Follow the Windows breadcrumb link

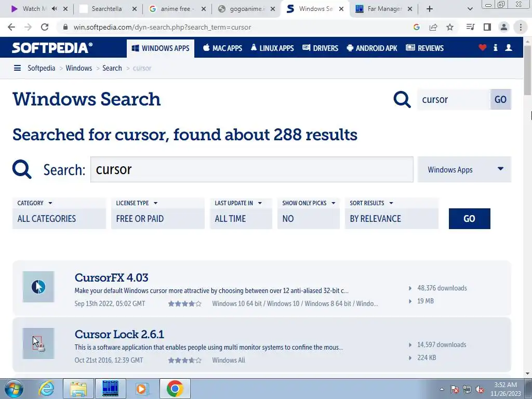tap(79, 68)
